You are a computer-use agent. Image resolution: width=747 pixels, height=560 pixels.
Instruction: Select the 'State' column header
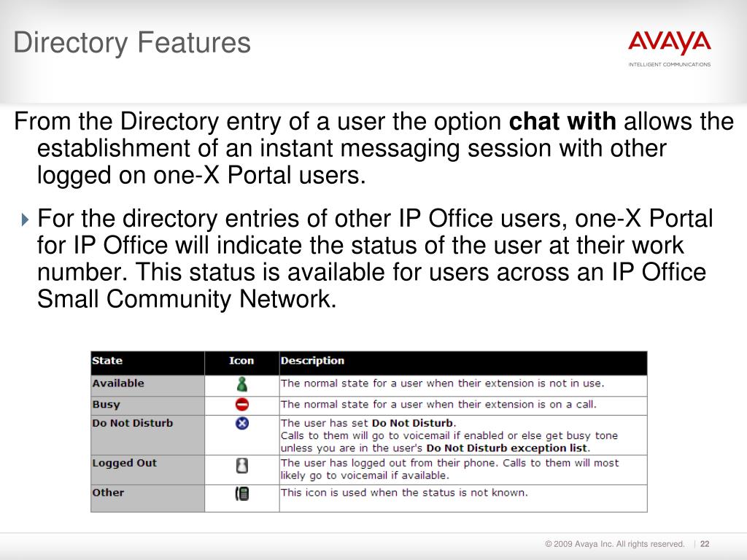point(147,363)
